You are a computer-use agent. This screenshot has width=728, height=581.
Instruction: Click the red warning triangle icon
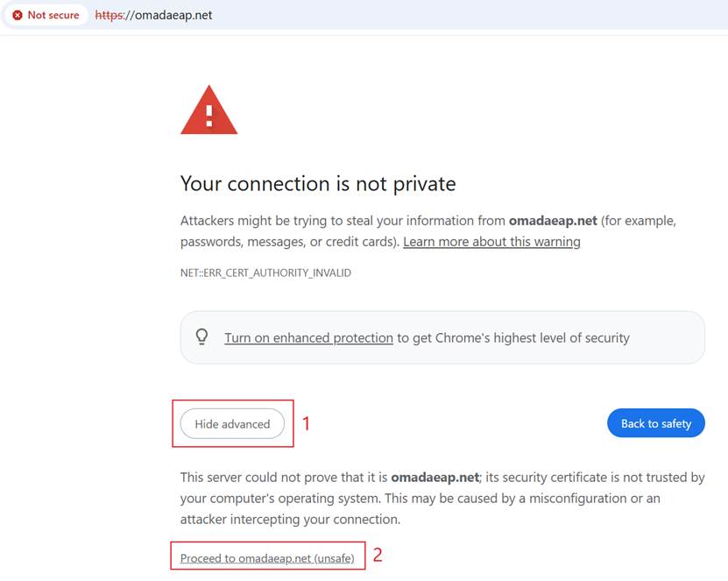pyautogui.click(x=208, y=110)
